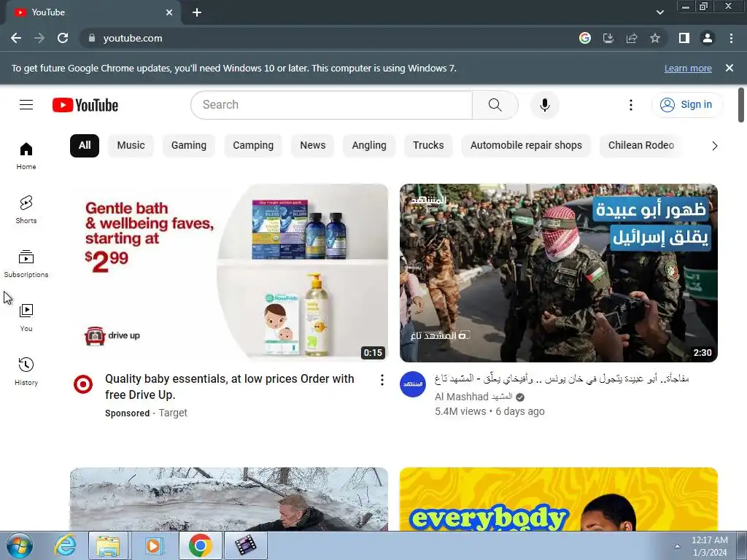Open YouTube settings three-dot menu
Viewport: 747px width, 560px height.
(x=631, y=105)
